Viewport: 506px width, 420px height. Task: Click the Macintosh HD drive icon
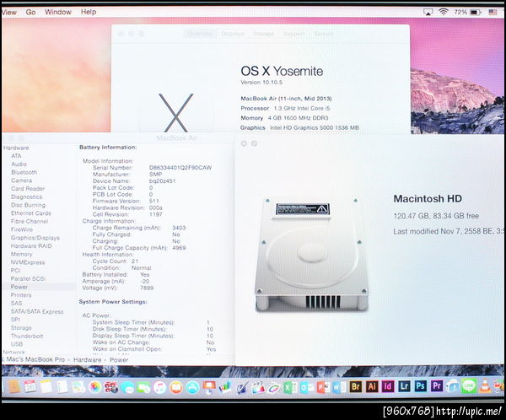coord(312,255)
